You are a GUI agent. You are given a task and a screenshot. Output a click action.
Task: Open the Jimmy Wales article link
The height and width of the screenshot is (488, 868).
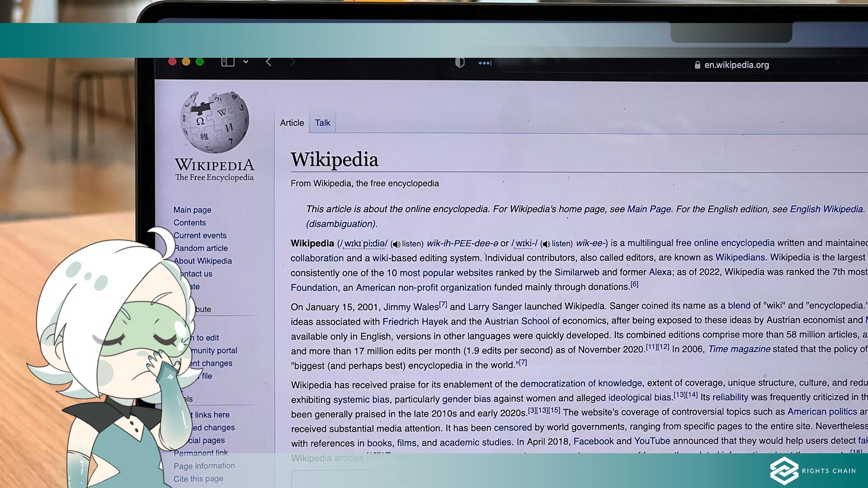pyautogui.click(x=411, y=307)
